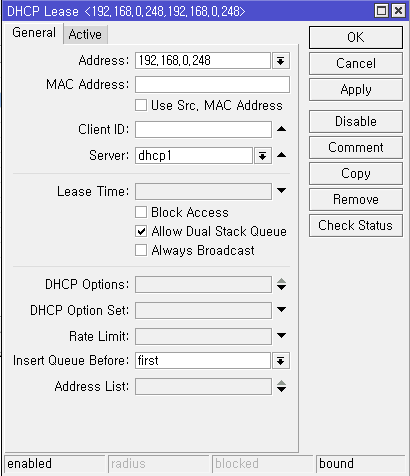Click the enabled status indicator
410x476 pixels.
click(x=55, y=464)
